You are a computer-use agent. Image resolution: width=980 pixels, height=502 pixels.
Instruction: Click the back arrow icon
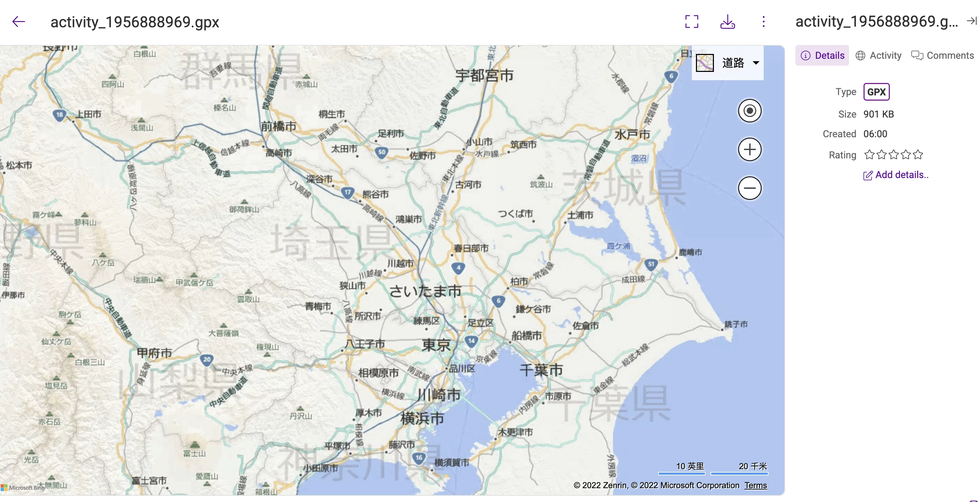18,22
